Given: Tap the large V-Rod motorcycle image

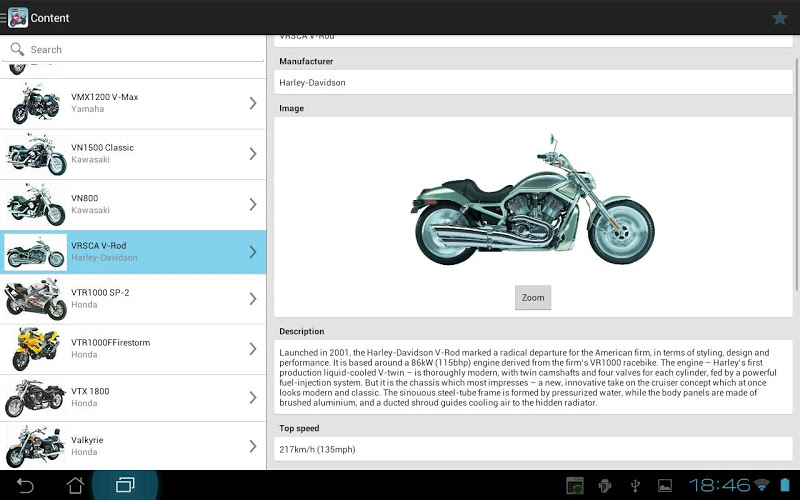Looking at the screenshot, I should 533,200.
